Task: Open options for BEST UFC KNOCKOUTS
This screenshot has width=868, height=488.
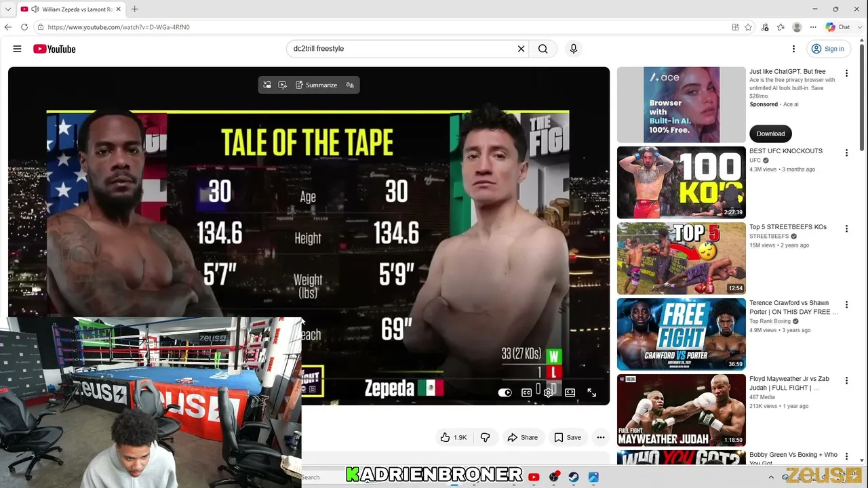Action: pos(846,153)
